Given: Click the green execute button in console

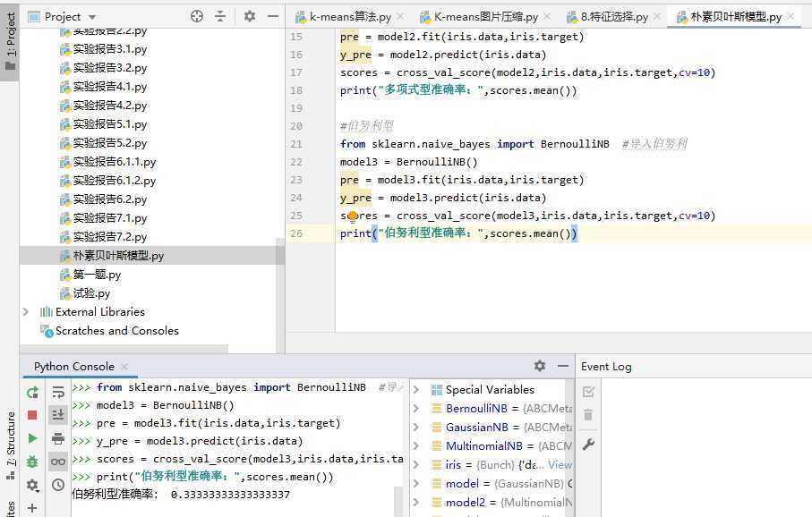Looking at the screenshot, I should [32, 438].
